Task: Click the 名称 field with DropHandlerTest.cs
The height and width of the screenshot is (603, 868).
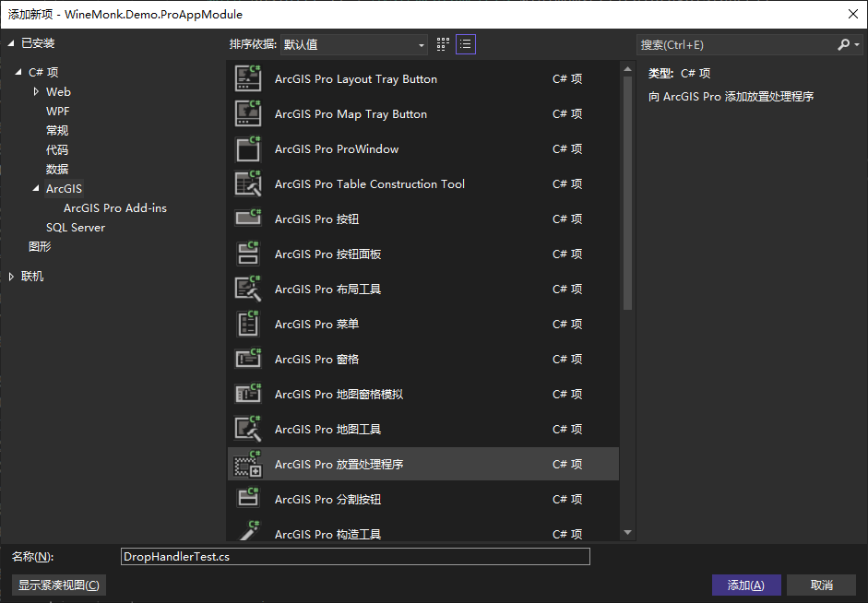Action: click(x=355, y=557)
